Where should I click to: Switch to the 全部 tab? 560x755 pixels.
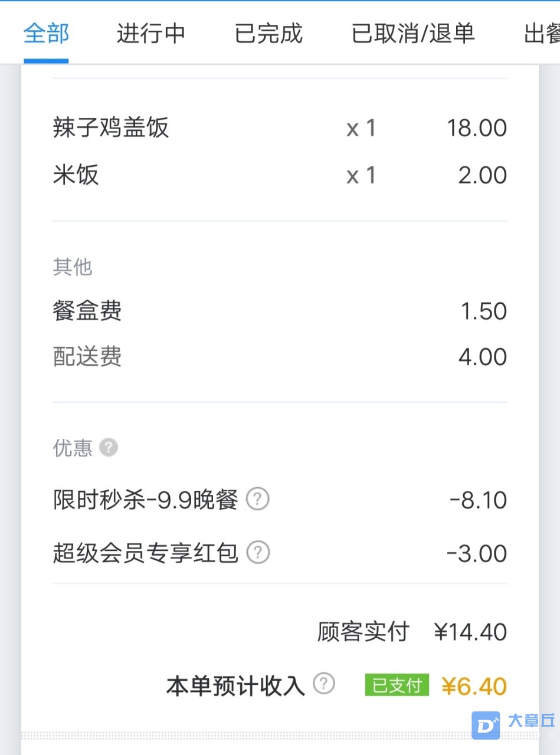pos(47,33)
